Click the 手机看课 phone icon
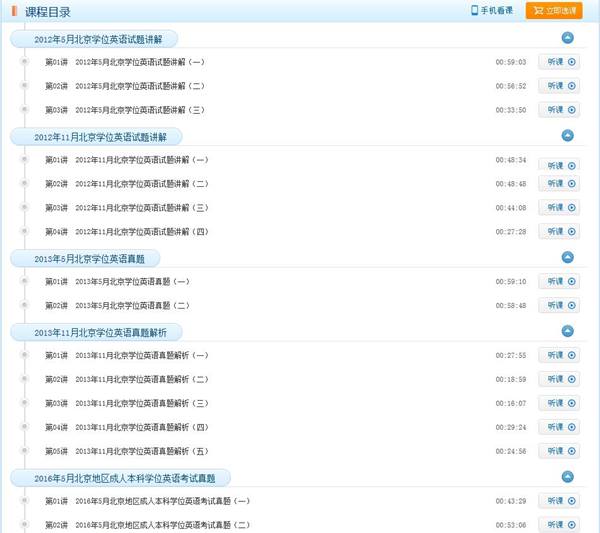This screenshot has height=533, width=600. pos(475,11)
